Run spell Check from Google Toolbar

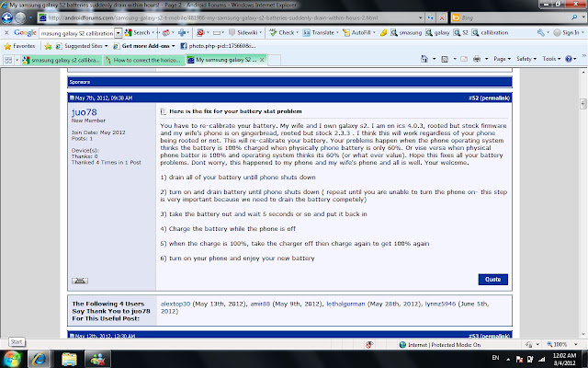pyautogui.click(x=282, y=33)
